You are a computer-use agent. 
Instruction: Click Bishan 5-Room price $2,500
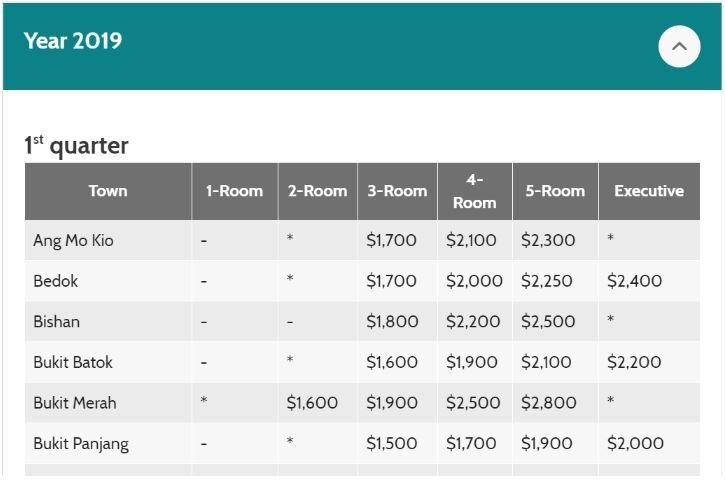pos(548,322)
